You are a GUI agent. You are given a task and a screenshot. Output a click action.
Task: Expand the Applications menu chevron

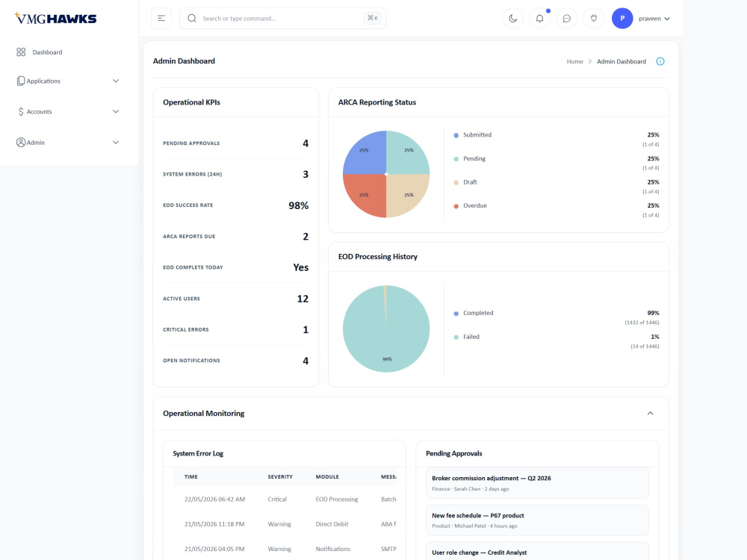(115, 81)
